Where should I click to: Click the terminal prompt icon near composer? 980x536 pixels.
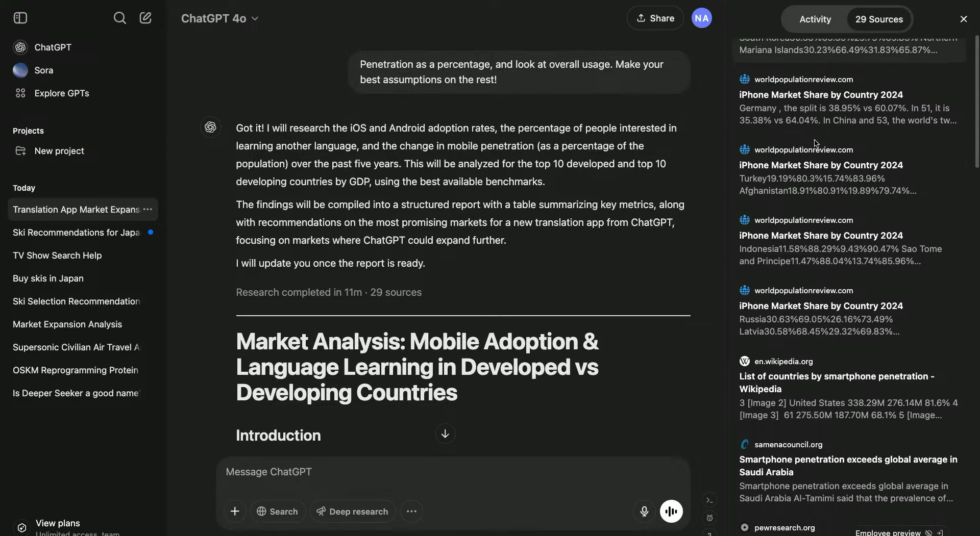coord(709,500)
